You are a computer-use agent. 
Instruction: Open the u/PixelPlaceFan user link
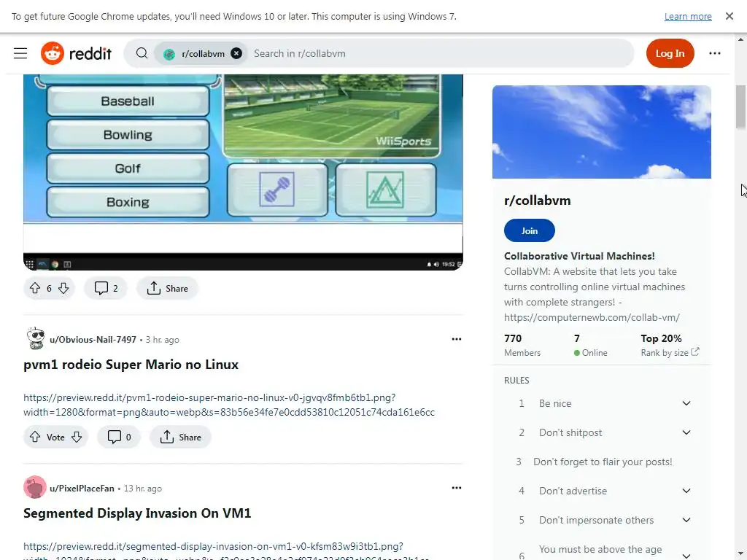(x=82, y=489)
